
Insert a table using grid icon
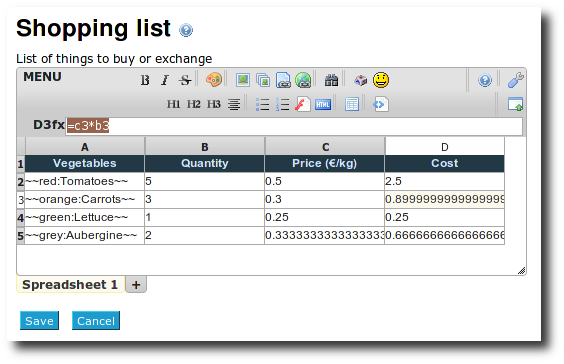coord(352,104)
